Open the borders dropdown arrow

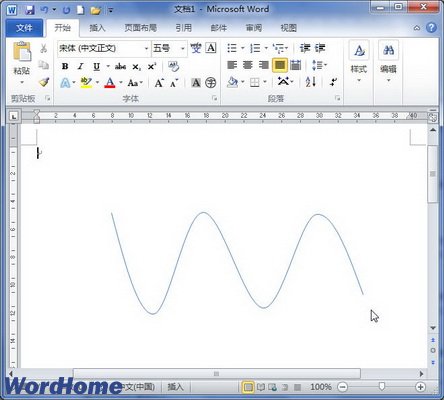[x=265, y=82]
